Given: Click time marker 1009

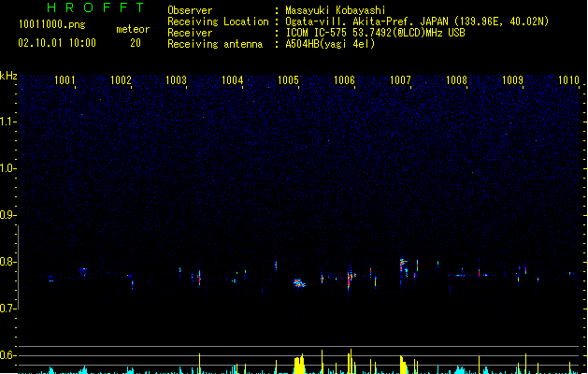Looking at the screenshot, I should [512, 80].
